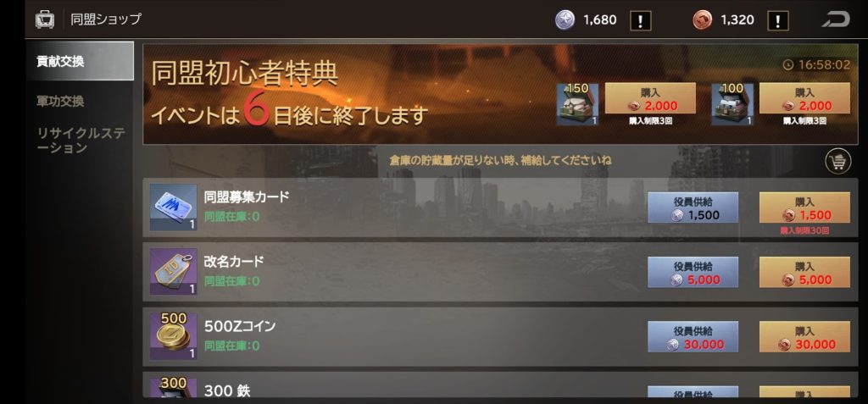Image resolution: width=868 pixels, height=404 pixels.
Task: Click the 同盟ショップ shop icon in header
Action: coord(45,19)
